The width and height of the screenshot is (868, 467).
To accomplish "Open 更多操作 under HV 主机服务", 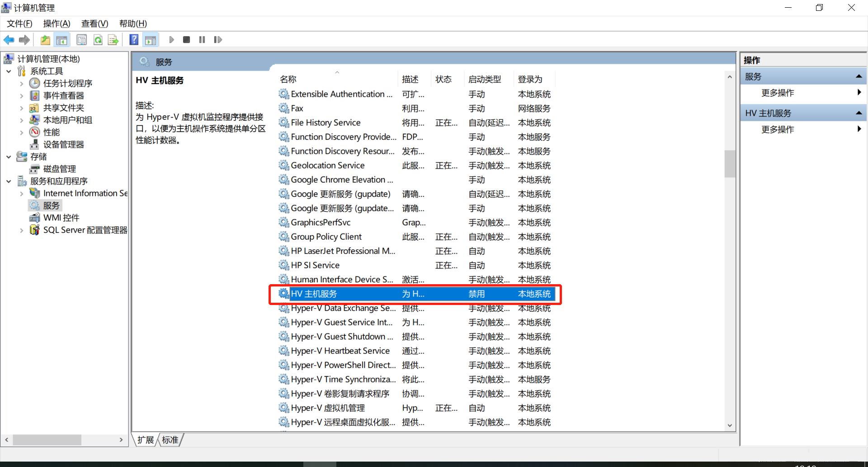I will tap(803, 129).
